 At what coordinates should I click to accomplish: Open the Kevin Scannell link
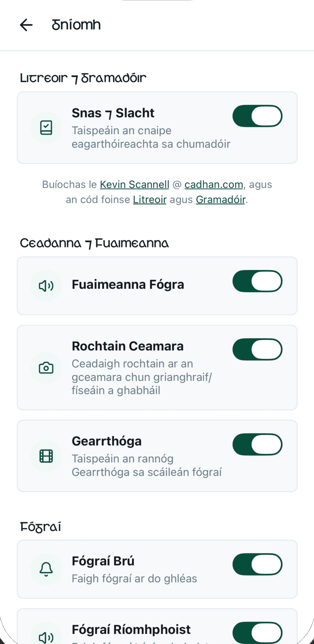[x=134, y=185]
